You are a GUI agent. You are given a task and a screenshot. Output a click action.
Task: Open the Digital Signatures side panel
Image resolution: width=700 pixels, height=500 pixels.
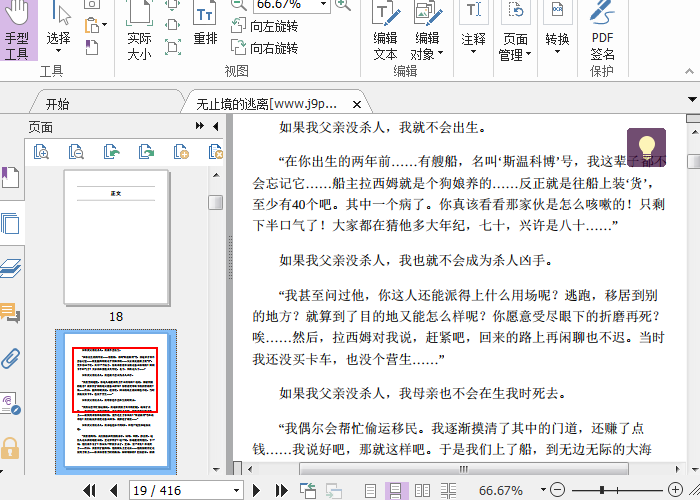pos(10,404)
